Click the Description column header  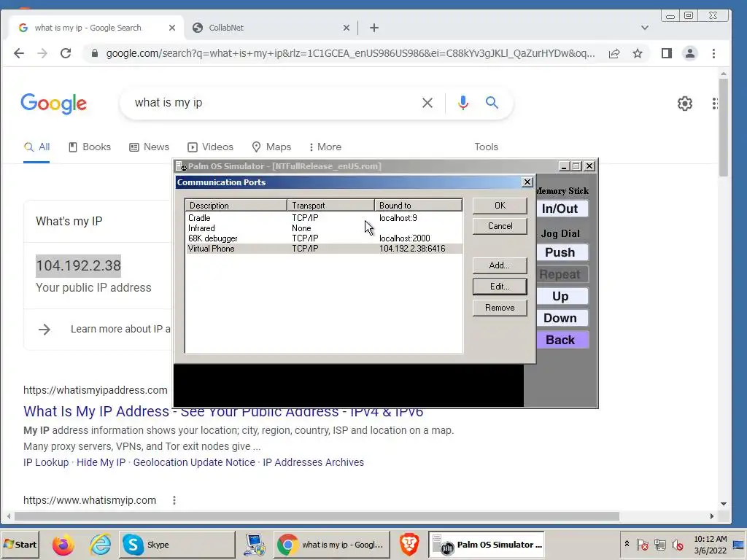point(236,205)
